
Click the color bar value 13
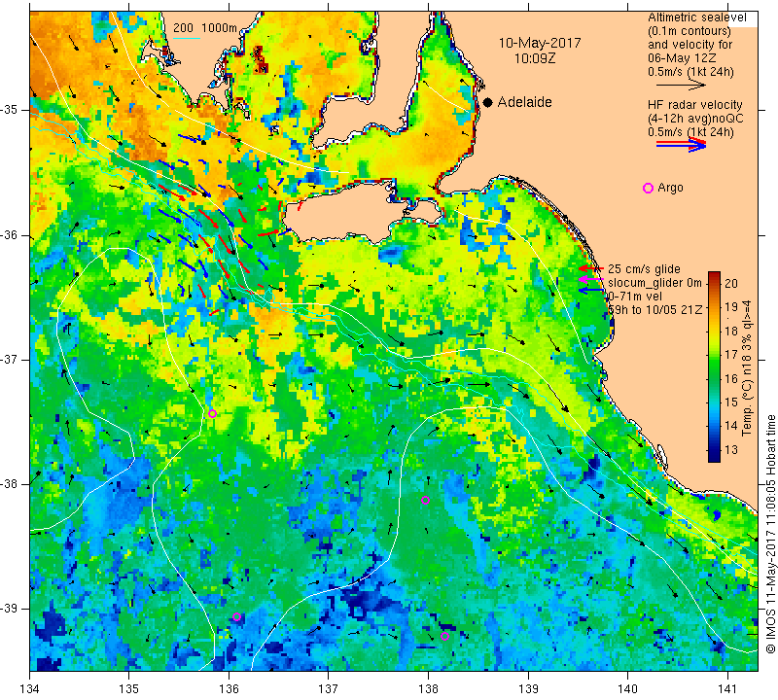731,450
